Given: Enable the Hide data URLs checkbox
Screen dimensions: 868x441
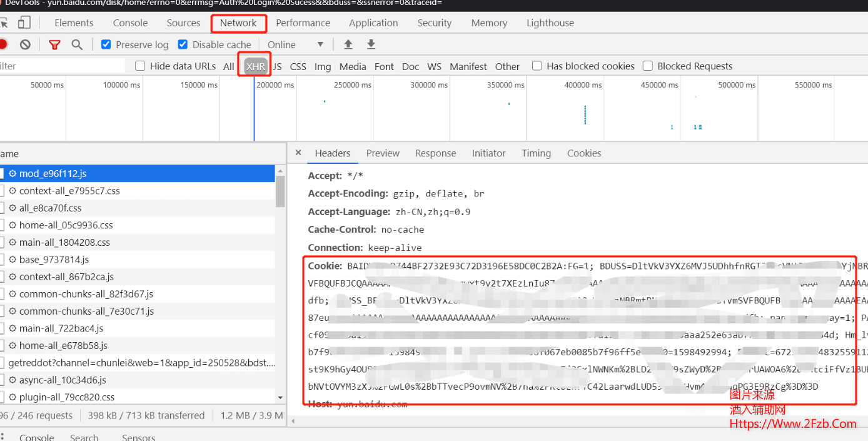Looking at the screenshot, I should pos(140,66).
